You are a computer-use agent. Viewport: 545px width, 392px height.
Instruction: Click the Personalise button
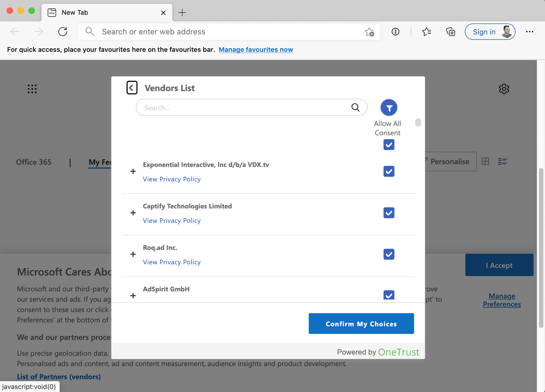(450, 161)
